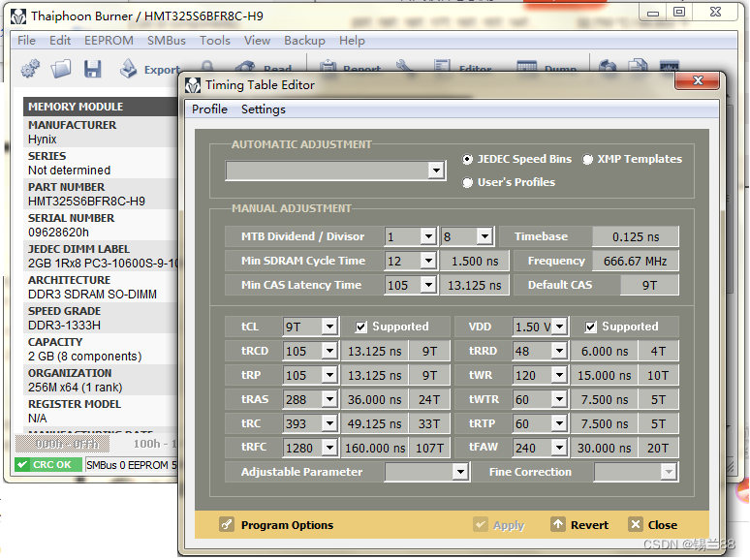Click the CRC OK status indicator
Screen dimensions: 750x560
click(x=48, y=464)
